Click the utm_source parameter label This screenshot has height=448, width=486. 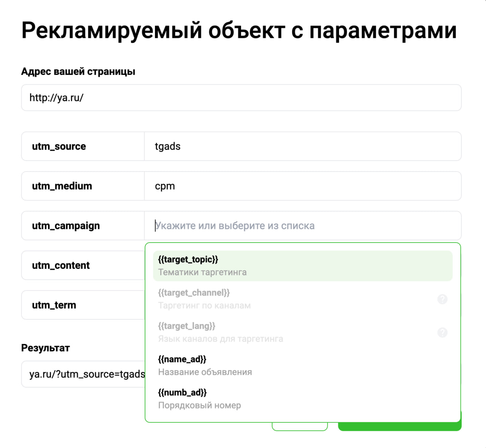pyautogui.click(x=59, y=146)
